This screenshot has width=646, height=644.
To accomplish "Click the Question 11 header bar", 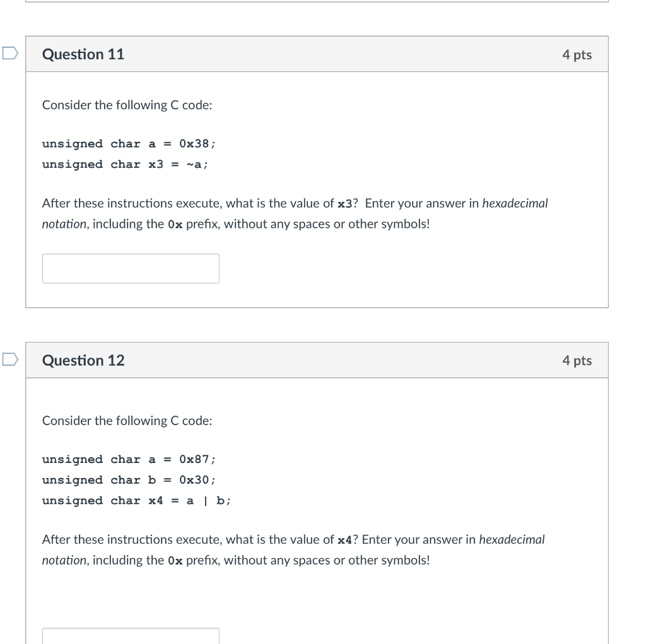I will pos(317,54).
